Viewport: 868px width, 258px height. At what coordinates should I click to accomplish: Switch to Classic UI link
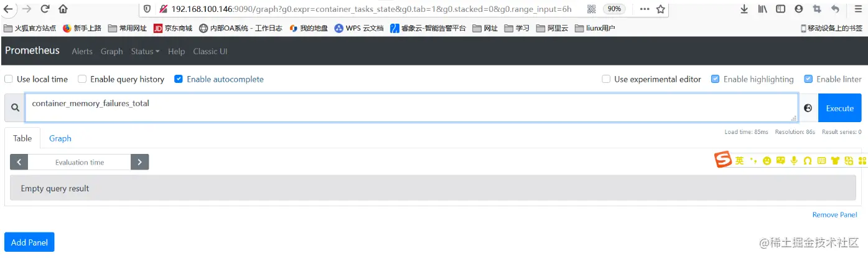(210, 51)
